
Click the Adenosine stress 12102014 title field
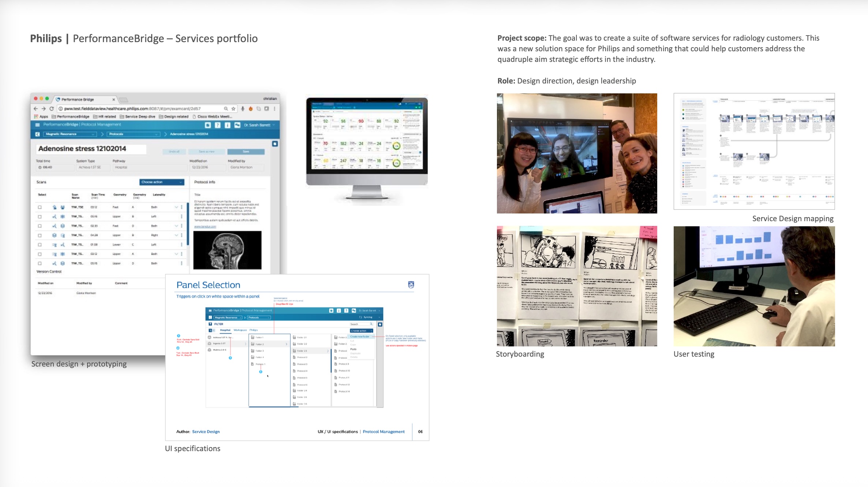pos(91,149)
